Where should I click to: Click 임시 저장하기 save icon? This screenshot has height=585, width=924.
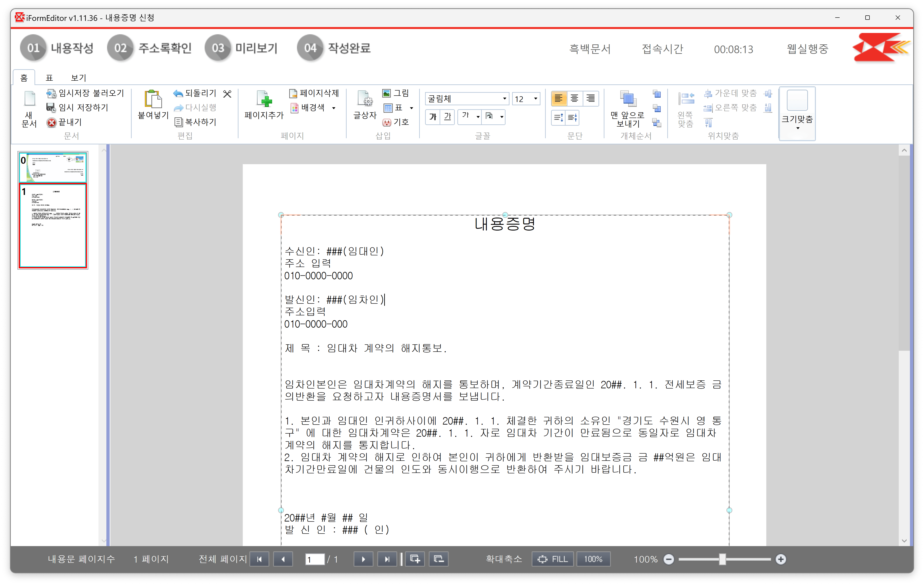tap(51, 107)
